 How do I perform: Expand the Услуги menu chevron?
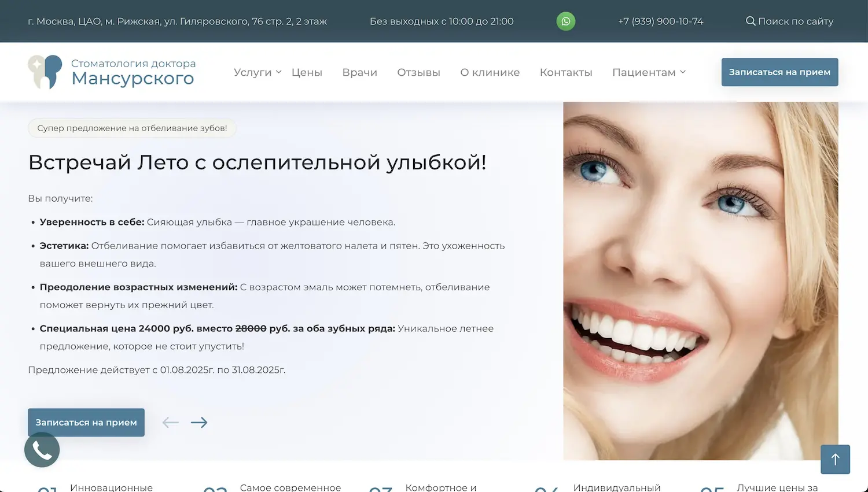click(x=278, y=72)
